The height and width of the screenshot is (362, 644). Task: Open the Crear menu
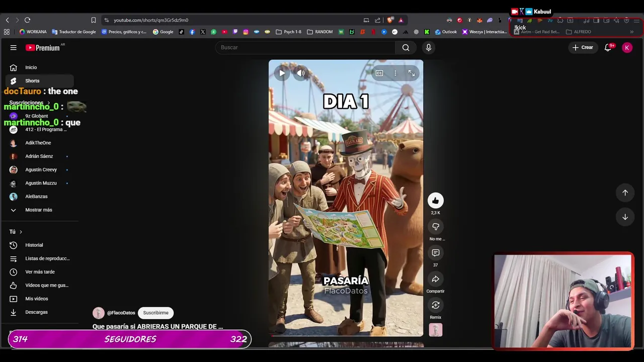point(583,47)
